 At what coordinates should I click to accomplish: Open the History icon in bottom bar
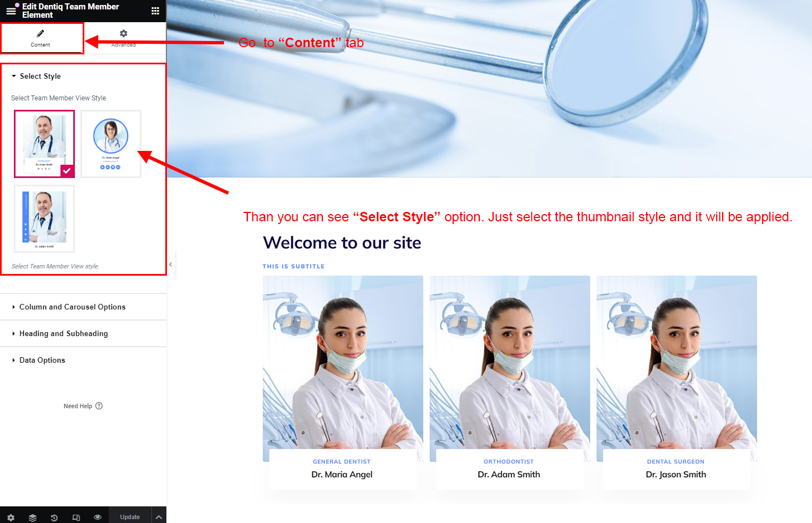(x=54, y=517)
